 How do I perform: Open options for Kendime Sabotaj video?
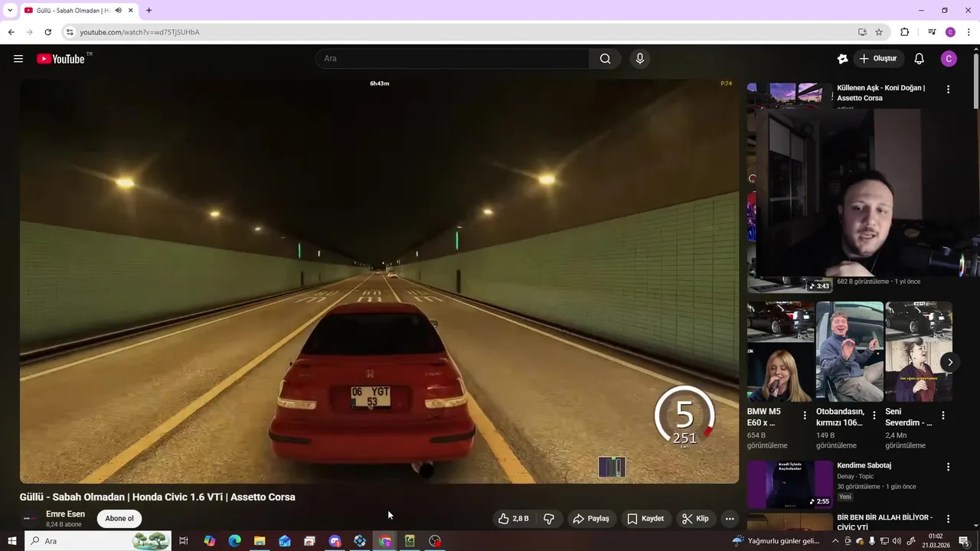point(948,467)
